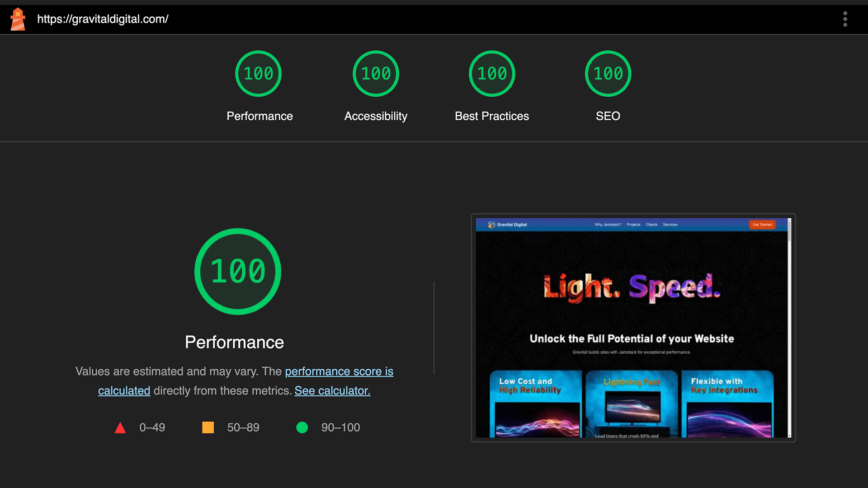Click Clients in the thumbnail navbar

click(651, 224)
